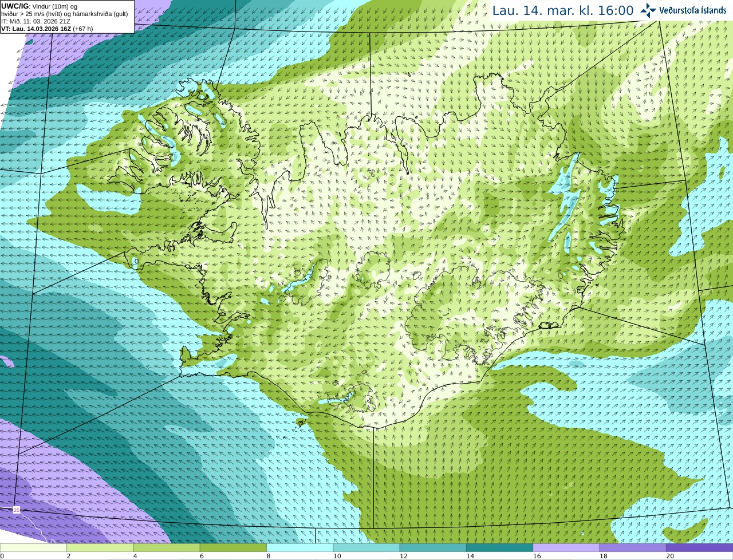Pick the 16–18 m/s light purple legend swatch
733x560 pixels.
pyautogui.click(x=566, y=548)
